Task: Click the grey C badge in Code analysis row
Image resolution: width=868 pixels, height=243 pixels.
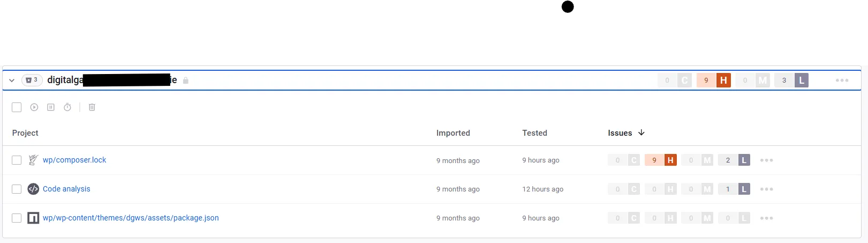Action: tap(634, 189)
